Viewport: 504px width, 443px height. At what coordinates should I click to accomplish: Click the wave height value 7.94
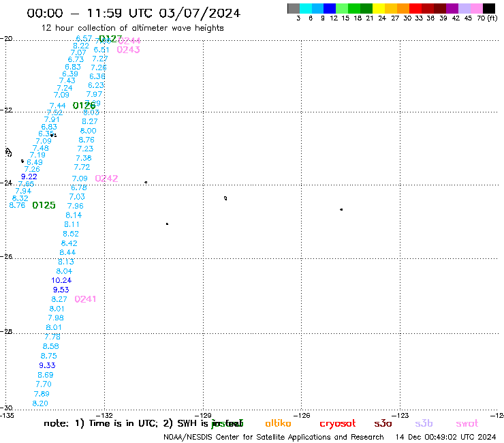coord(23,191)
